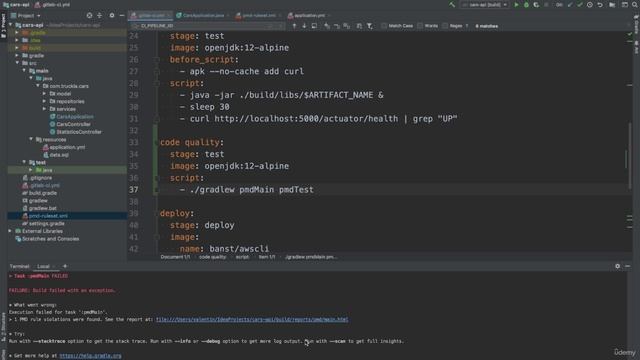Click the fold marker beside line 36
Screen dimensions: 640x360
[x=156, y=178]
